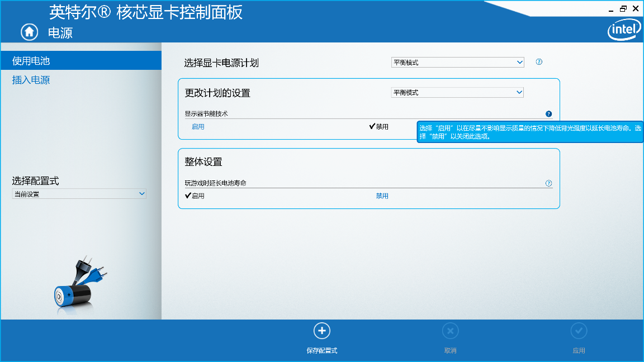Disable 玩游戏时延长电池寿命 with 禁用

click(382, 196)
